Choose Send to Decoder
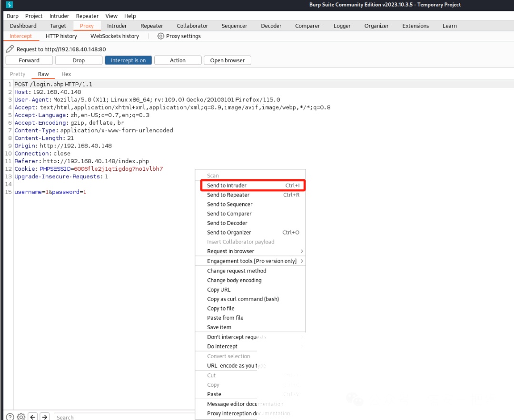Viewport: 514px width, 420px height. [x=250, y=223]
